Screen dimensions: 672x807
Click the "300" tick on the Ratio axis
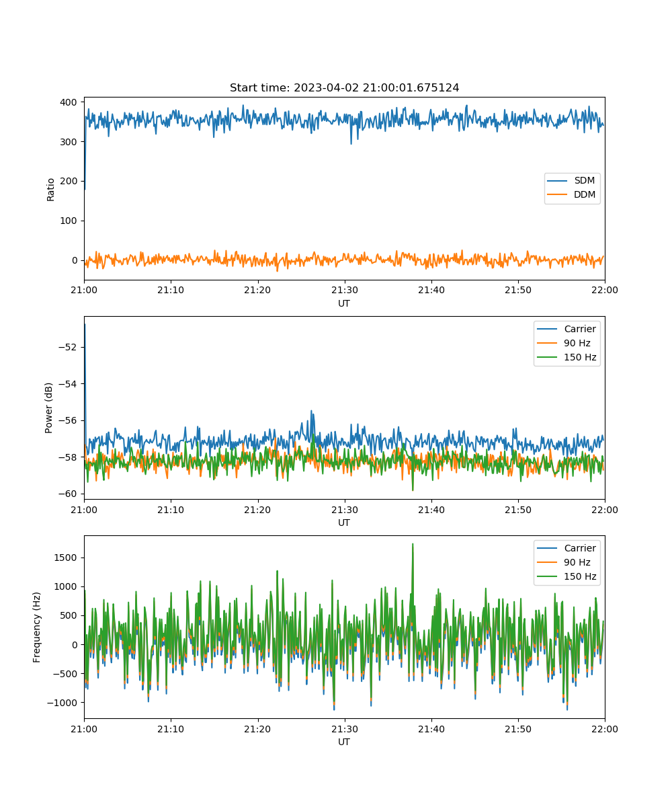point(70,142)
